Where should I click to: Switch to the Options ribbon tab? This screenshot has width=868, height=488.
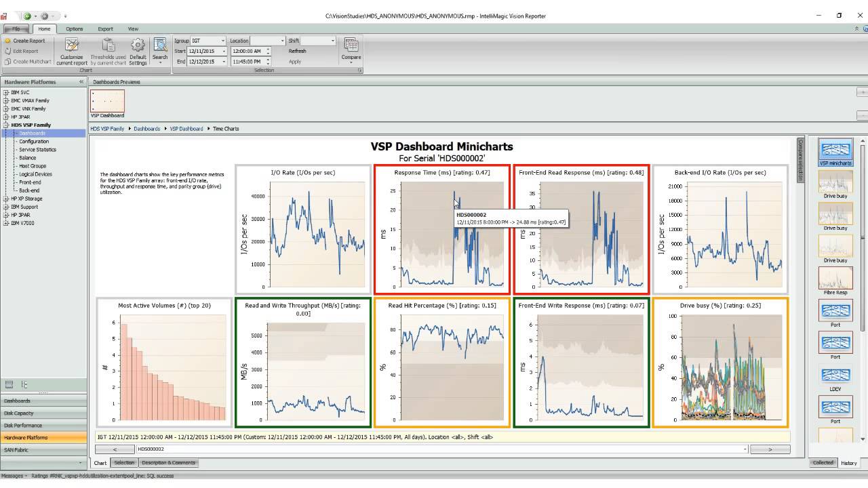(x=75, y=28)
